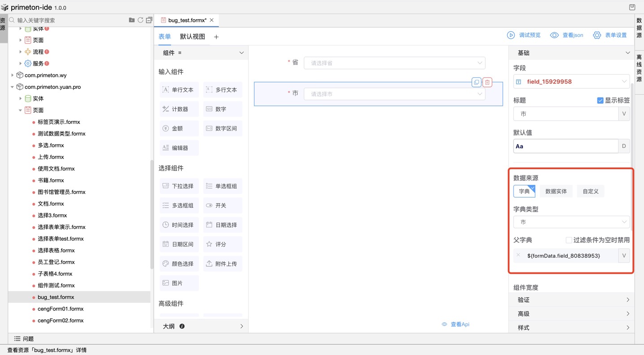Click the 调试预览 (debug preview) play icon
Screen dimensions: 644x355
[512, 35]
